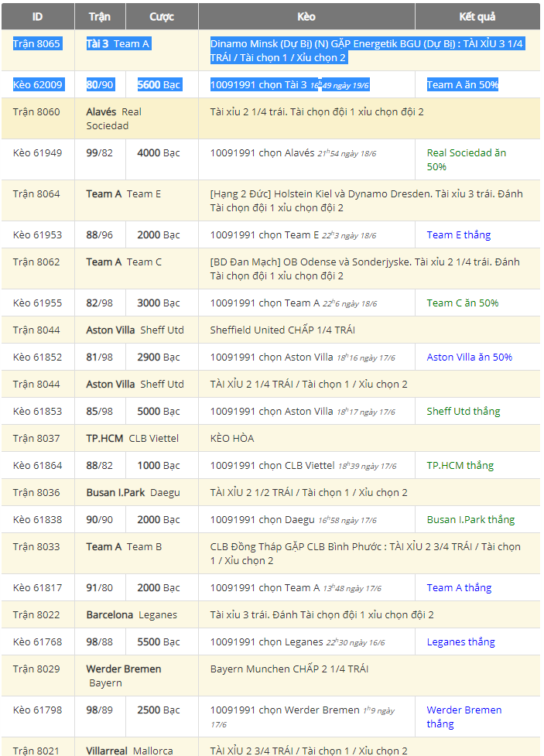The height and width of the screenshot is (756, 544).
Task: Click bet ID Kèo 61838
Action: pos(38,519)
